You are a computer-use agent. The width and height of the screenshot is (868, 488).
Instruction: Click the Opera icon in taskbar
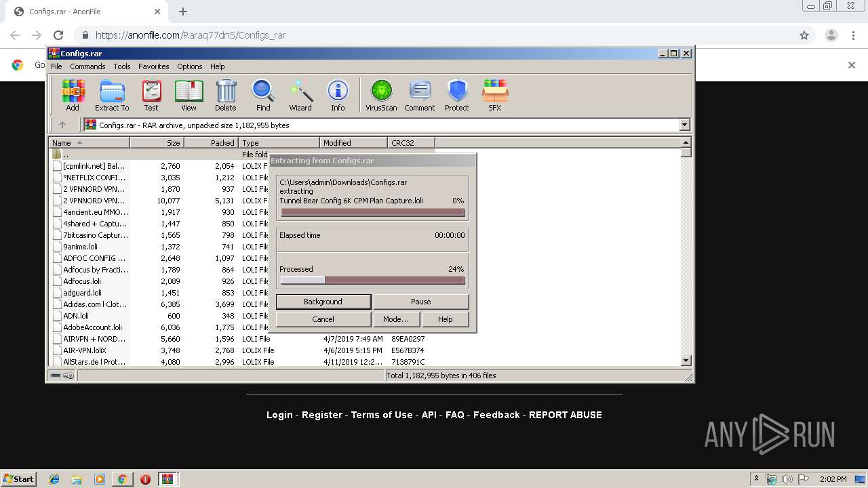(145, 479)
